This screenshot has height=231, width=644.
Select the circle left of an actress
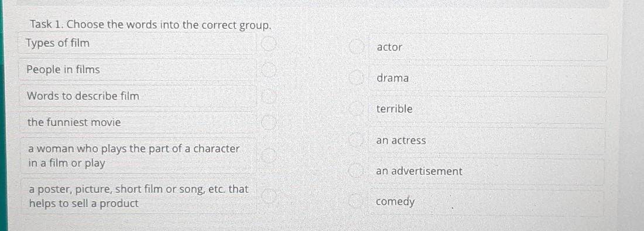pos(356,141)
